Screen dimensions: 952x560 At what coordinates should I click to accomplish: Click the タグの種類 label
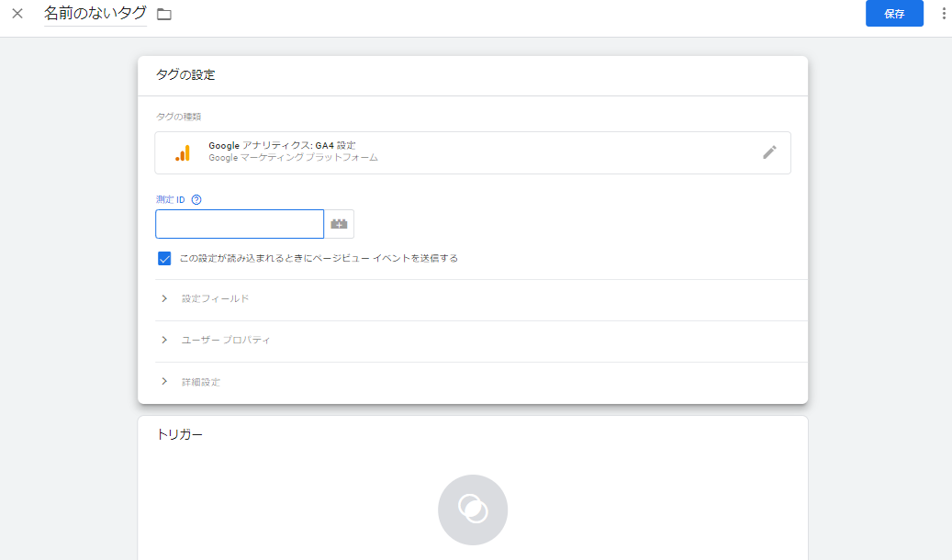178,117
